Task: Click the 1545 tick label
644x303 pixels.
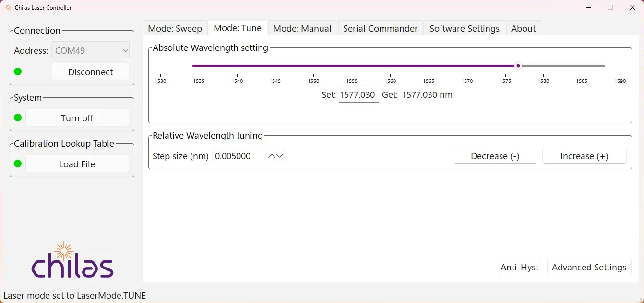Action: 275,81
